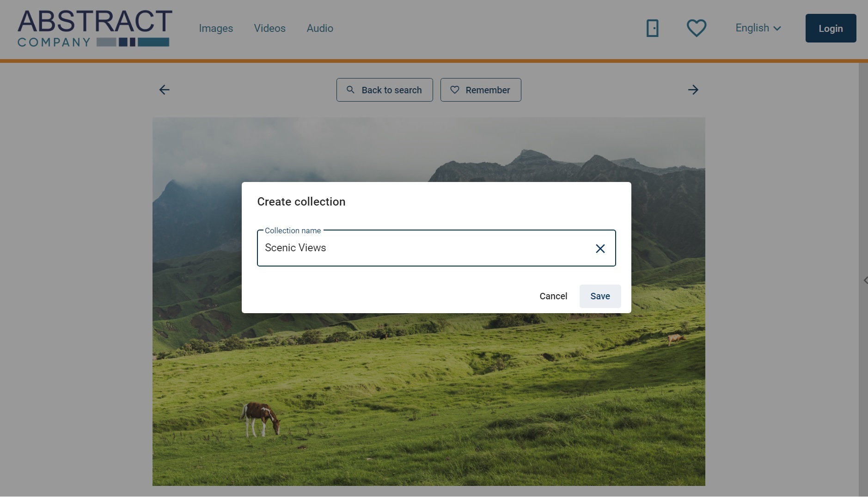Click the Login button
The height and width of the screenshot is (497, 868).
click(x=831, y=28)
